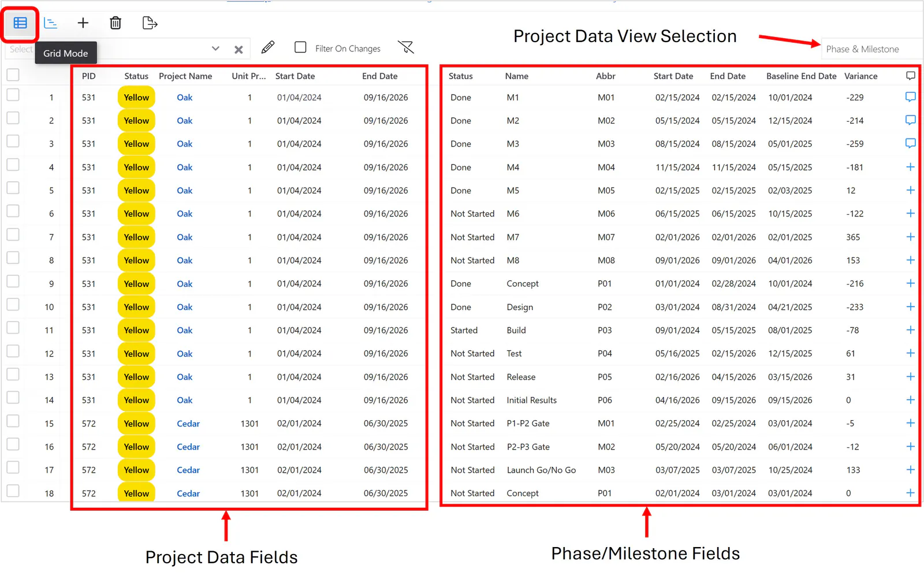Click comment column header icon
The width and height of the screenshot is (924, 580).
click(x=911, y=76)
